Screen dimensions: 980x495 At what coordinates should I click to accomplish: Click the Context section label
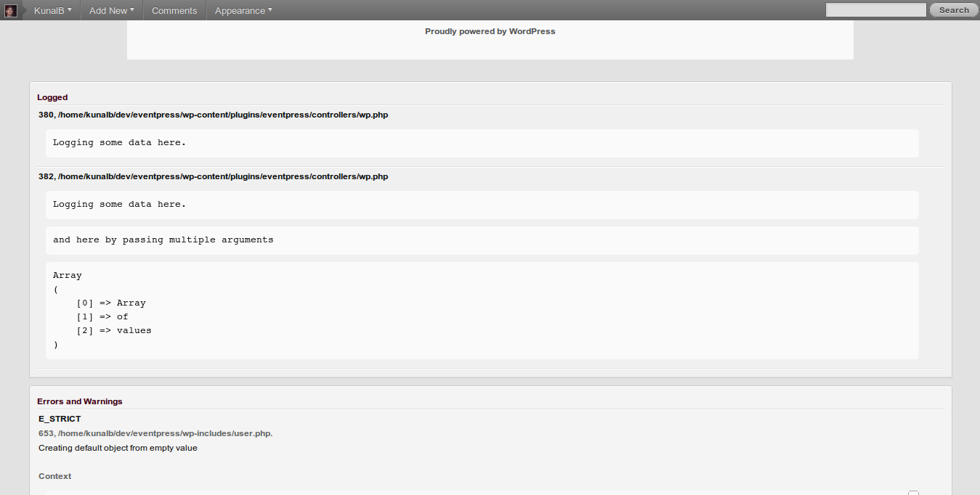click(x=55, y=476)
